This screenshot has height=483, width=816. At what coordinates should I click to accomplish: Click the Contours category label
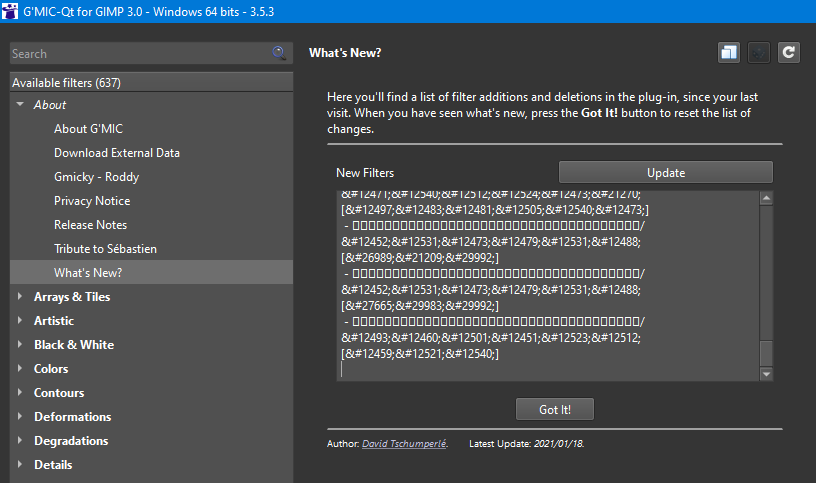[59, 392]
